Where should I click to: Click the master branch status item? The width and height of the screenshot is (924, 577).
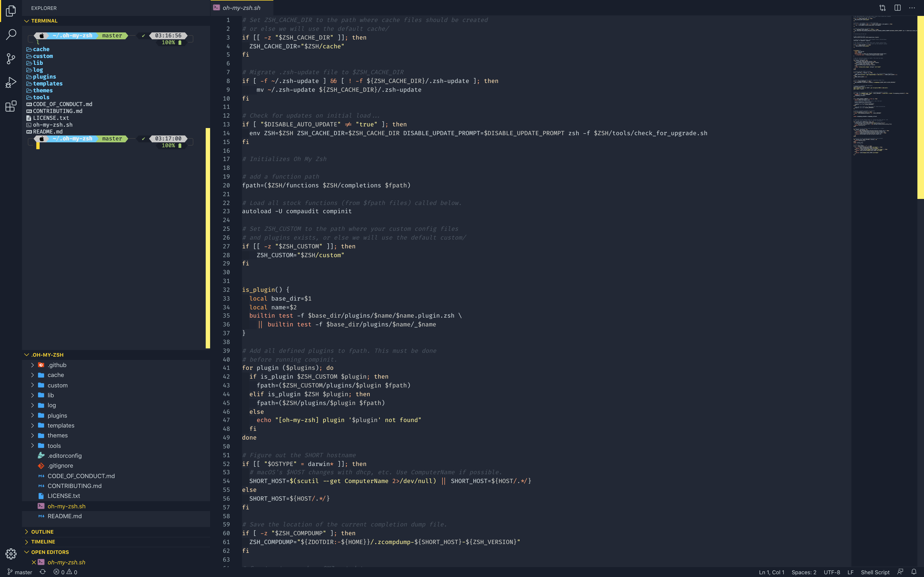tap(20, 572)
